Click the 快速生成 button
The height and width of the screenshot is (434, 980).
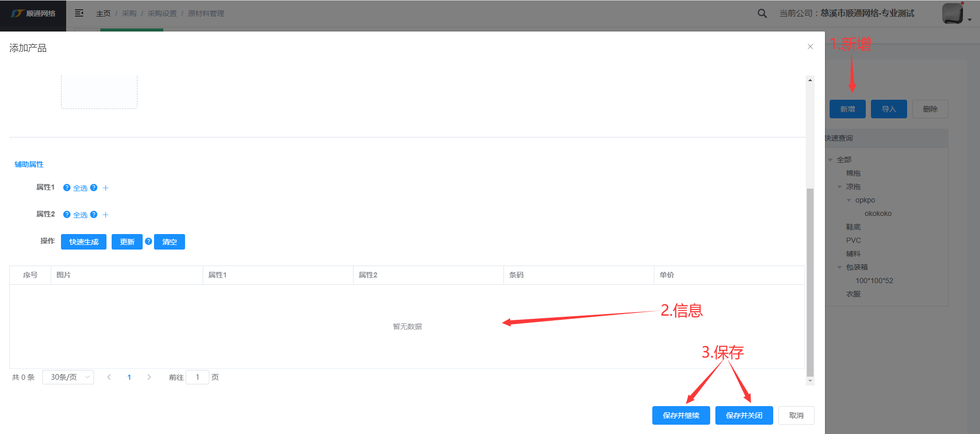[84, 242]
